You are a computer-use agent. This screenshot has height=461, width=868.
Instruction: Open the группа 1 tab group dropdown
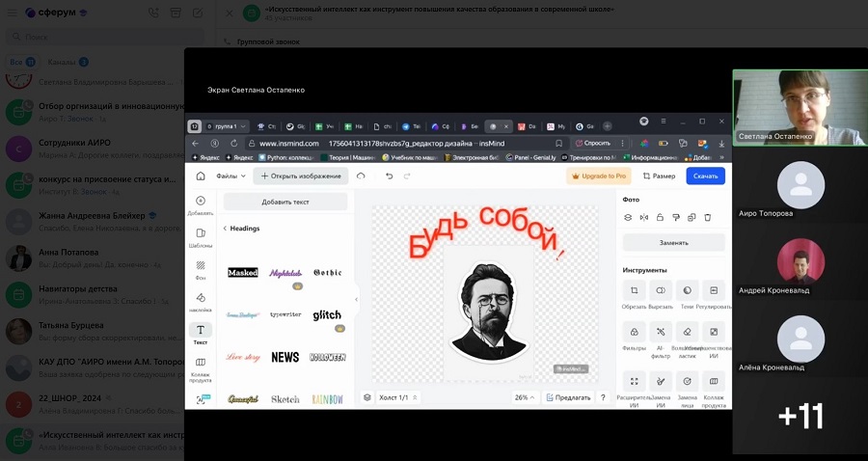tap(226, 126)
